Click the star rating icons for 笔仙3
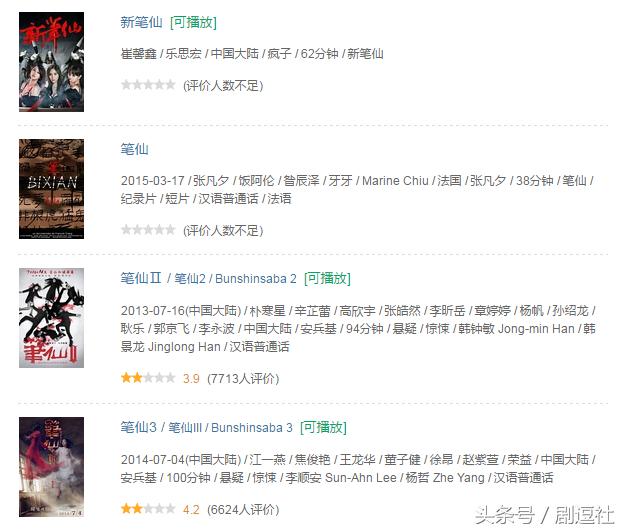 pos(148,509)
